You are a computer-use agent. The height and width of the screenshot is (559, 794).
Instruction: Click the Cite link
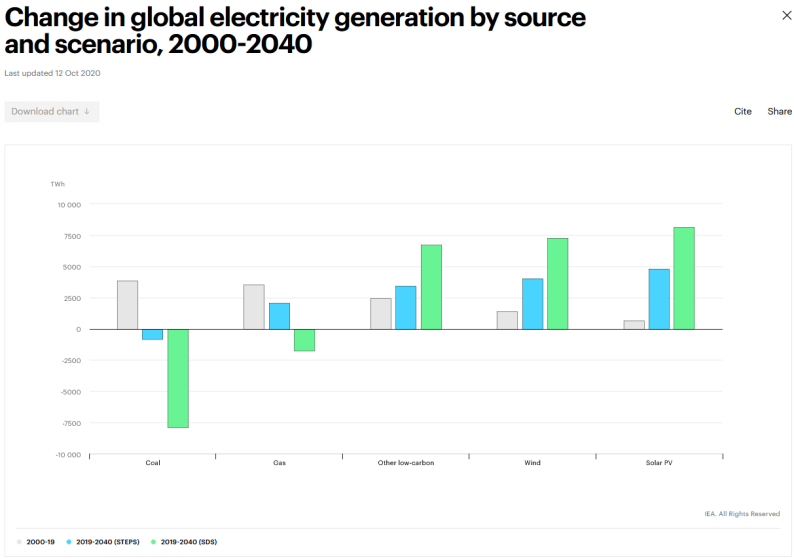pos(743,112)
